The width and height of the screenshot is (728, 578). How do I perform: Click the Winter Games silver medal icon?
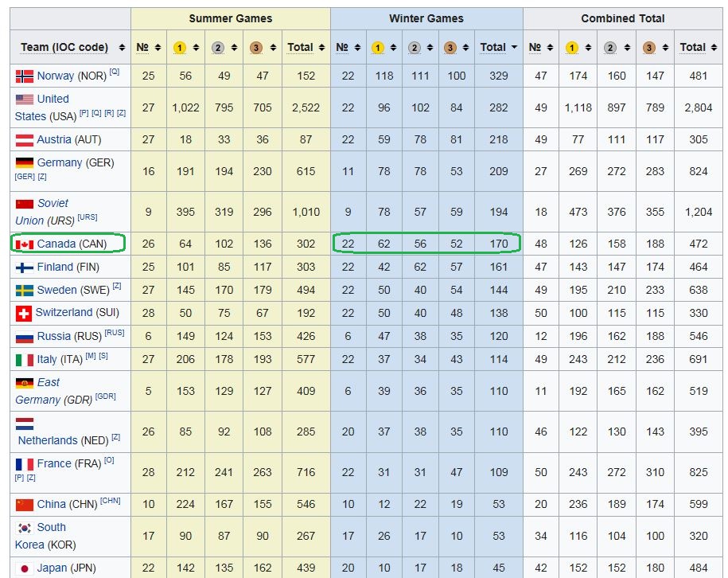pyautogui.click(x=414, y=48)
